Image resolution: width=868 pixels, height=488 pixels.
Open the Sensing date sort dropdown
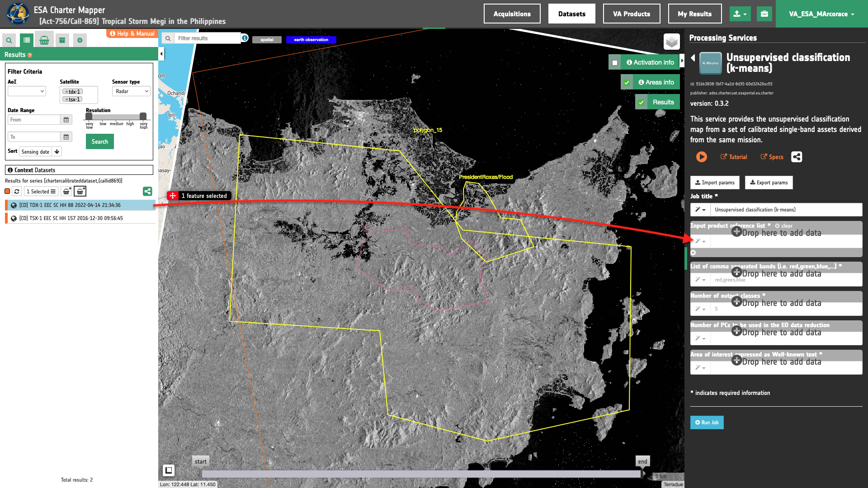[36, 152]
